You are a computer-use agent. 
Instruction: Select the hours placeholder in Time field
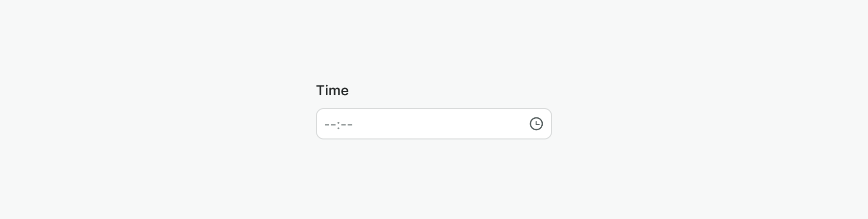click(x=330, y=124)
